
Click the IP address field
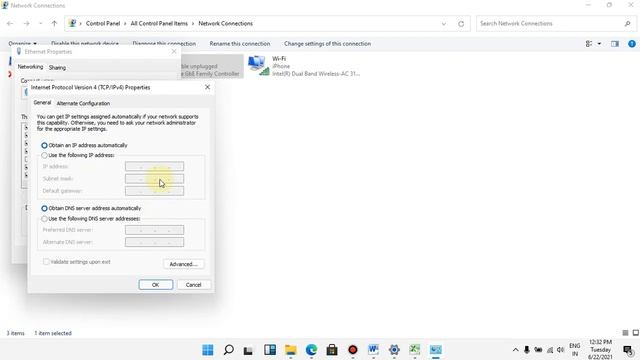click(x=154, y=167)
